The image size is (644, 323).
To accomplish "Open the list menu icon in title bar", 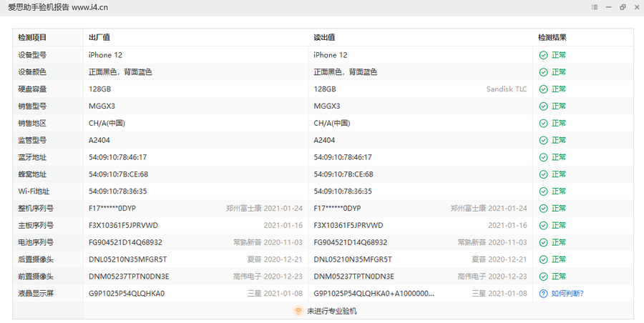I will tap(595, 7).
